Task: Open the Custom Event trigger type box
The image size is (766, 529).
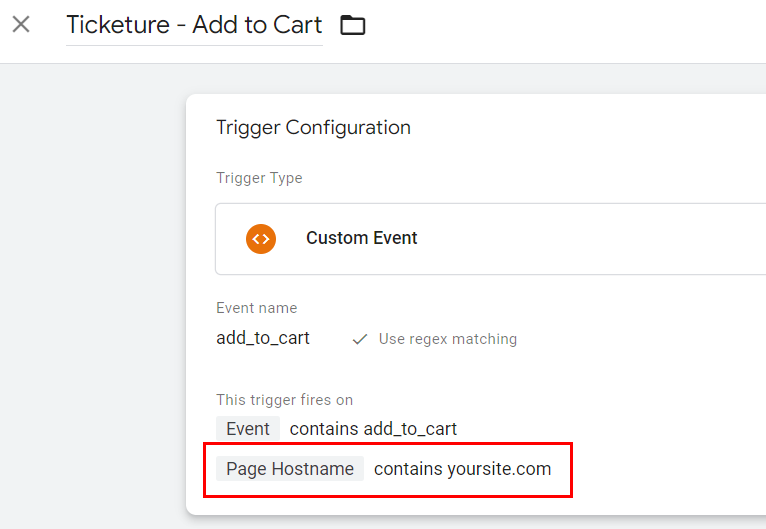Action: click(x=490, y=239)
